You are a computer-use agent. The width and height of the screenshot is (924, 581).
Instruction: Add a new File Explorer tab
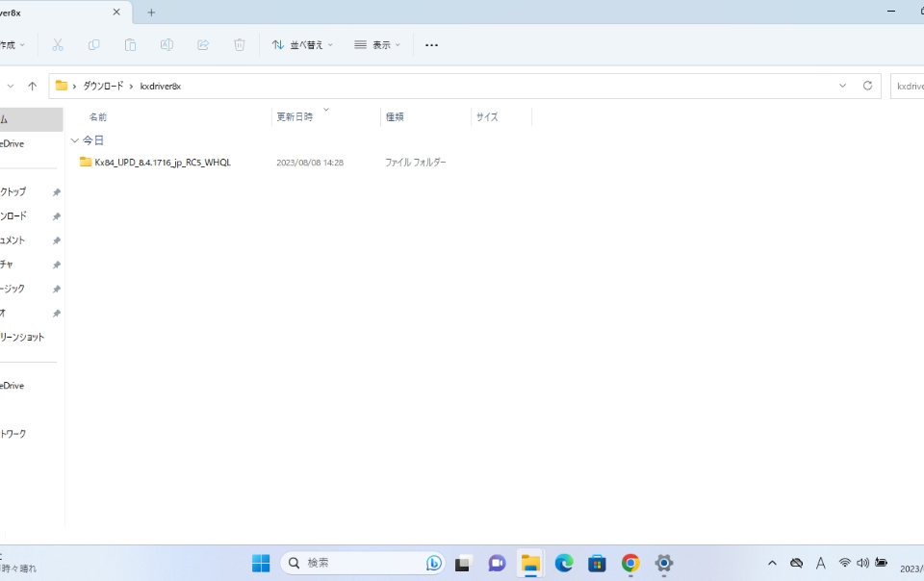pyautogui.click(x=151, y=13)
